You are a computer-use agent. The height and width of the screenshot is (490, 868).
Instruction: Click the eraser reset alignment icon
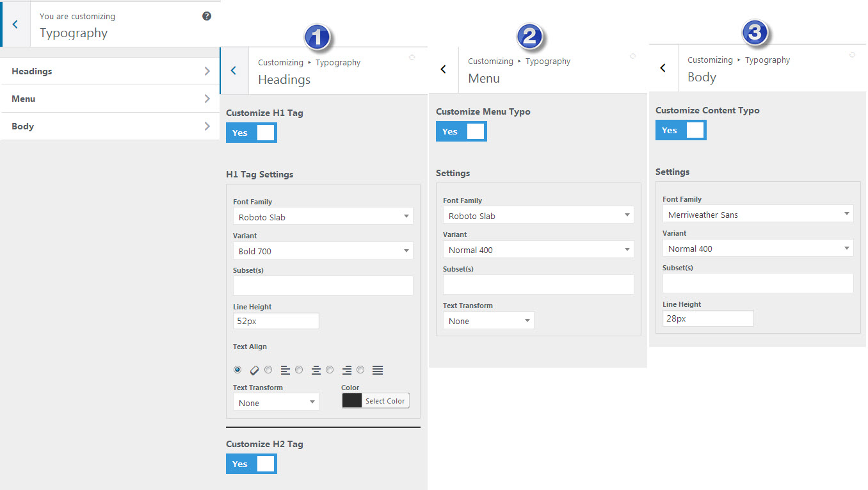click(x=254, y=370)
